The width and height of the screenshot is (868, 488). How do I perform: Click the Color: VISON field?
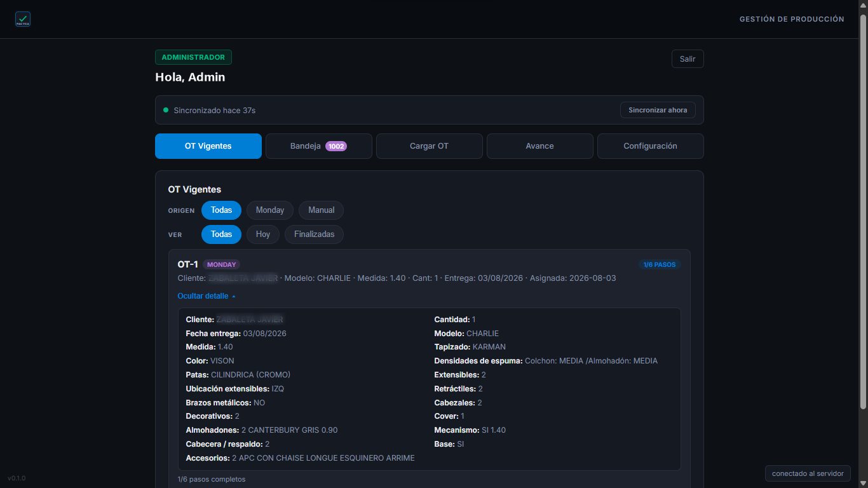point(210,361)
